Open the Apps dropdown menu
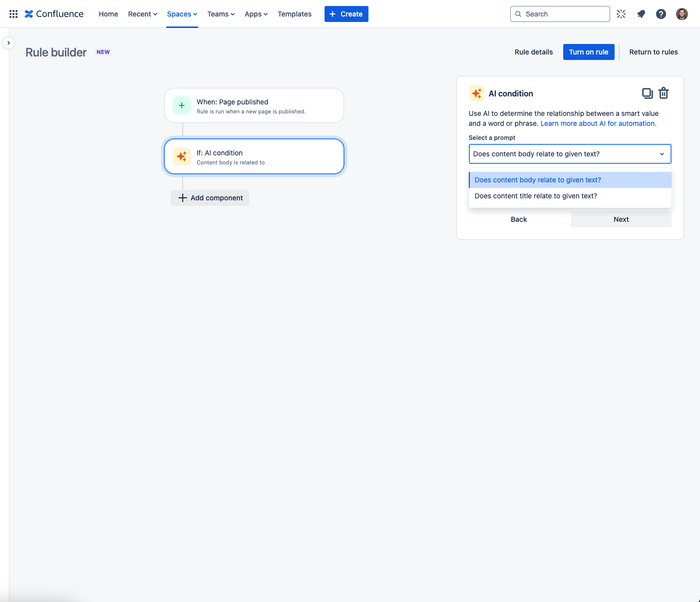Viewport: 700px width, 602px height. pos(256,14)
